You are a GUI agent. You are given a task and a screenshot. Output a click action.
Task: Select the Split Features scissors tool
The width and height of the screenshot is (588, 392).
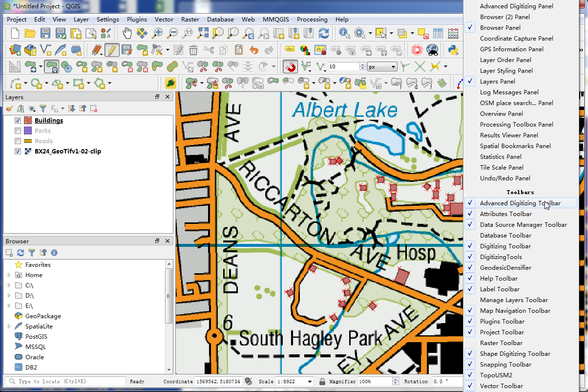(x=203, y=66)
